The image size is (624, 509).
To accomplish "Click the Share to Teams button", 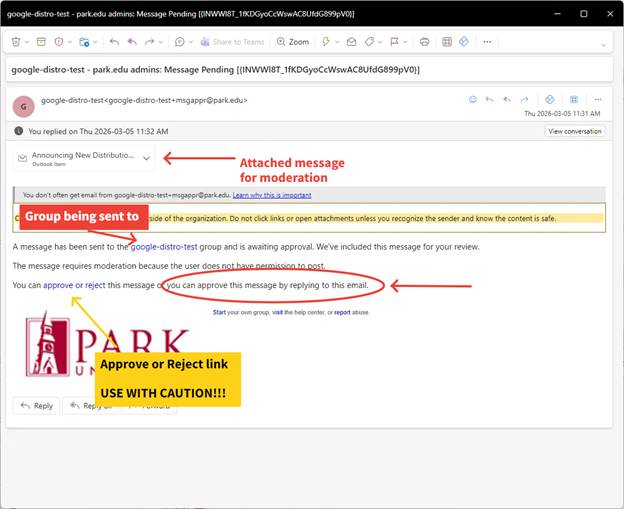I will click(232, 42).
